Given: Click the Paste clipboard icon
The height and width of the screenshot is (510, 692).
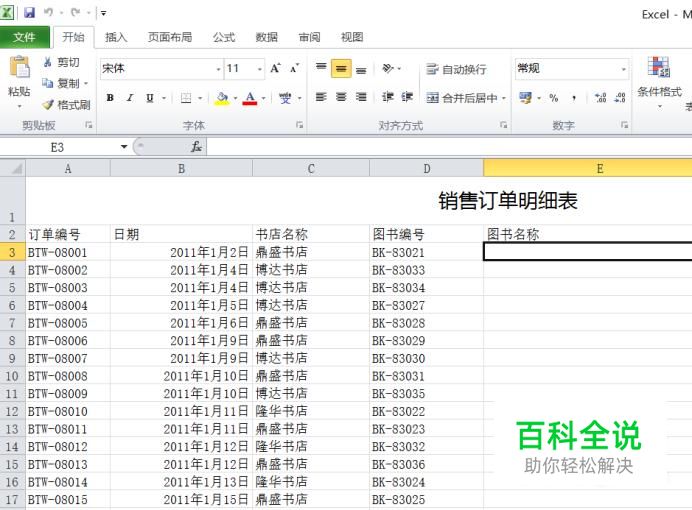Looking at the screenshot, I should (19, 67).
